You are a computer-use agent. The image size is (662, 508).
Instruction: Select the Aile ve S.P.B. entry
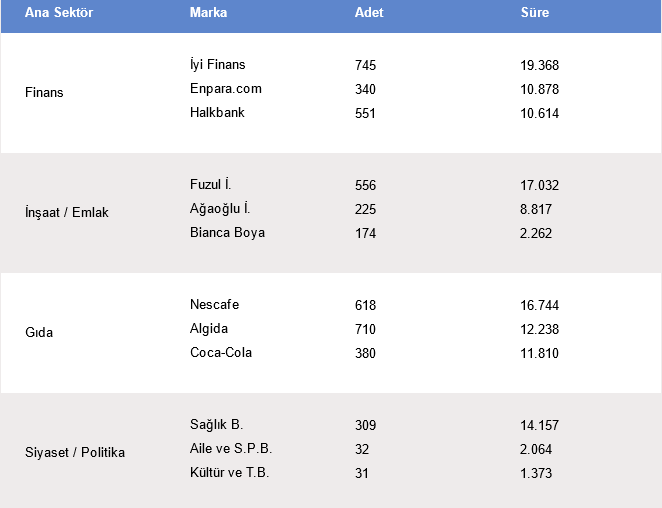(231, 449)
